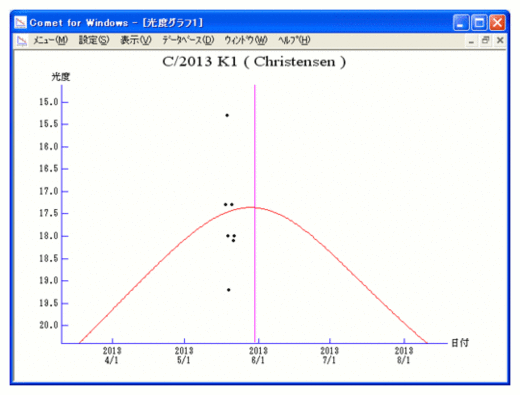Open the ヘルプ(H) menu
Image resolution: width=520 pixels, height=395 pixels.
(294, 41)
